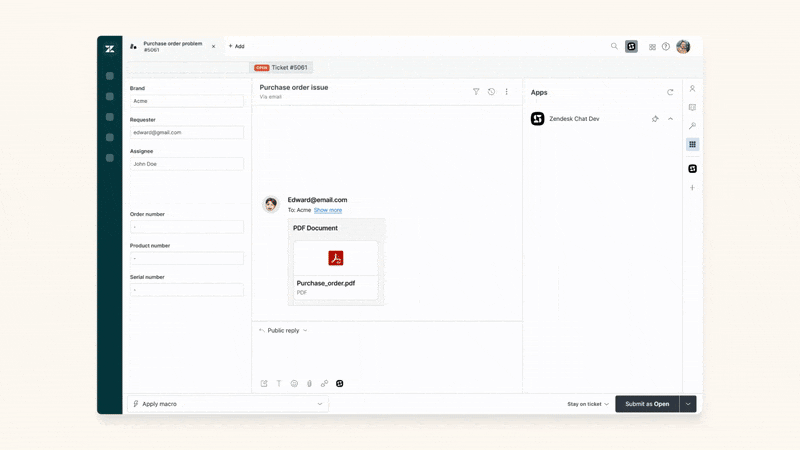Click the Brand field showing Acme
The width and height of the screenshot is (800, 450).
tap(186, 101)
